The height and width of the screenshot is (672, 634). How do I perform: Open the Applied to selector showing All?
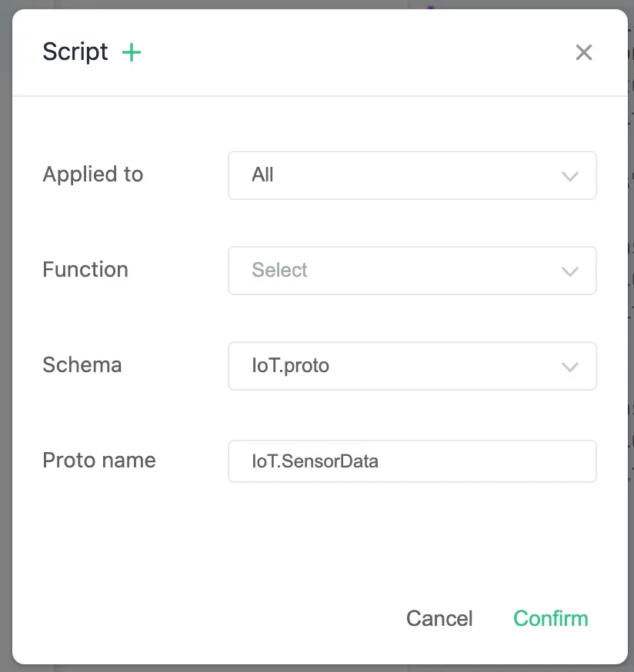tap(412, 175)
